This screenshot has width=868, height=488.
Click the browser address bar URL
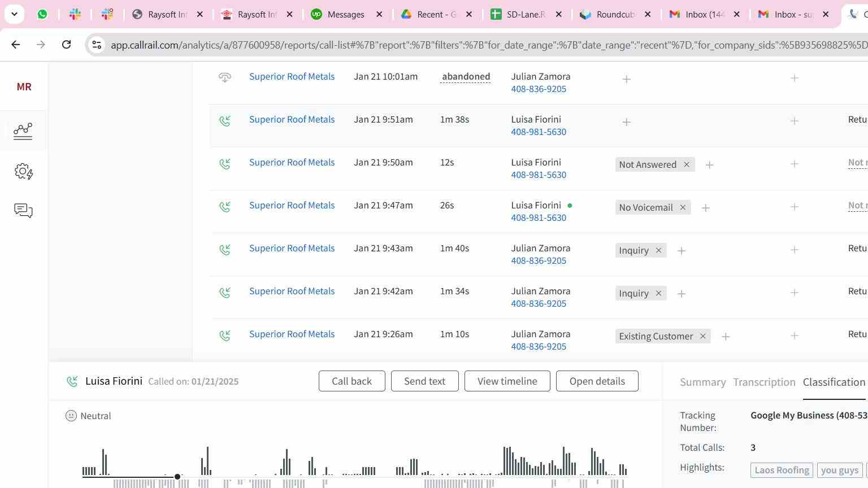[489, 45]
